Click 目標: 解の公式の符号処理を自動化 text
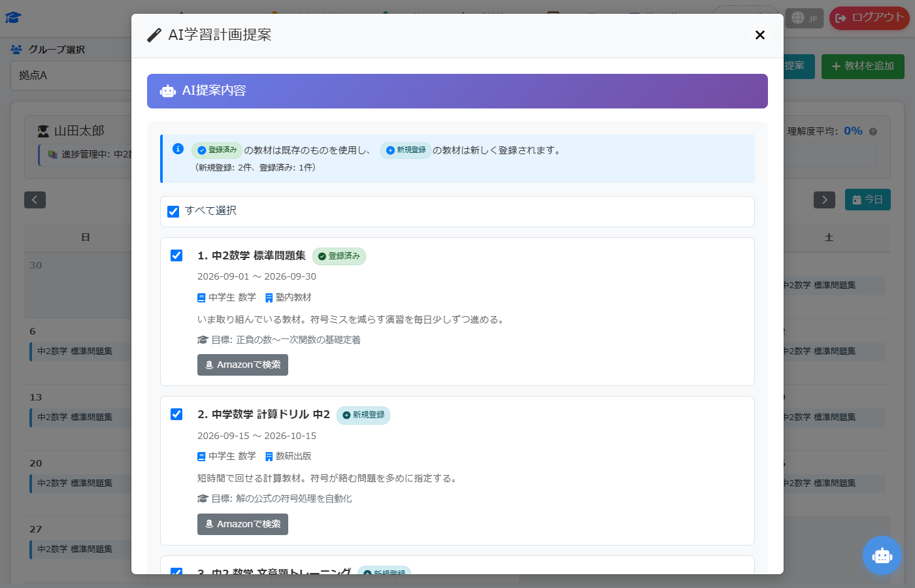Screen dimensions: 915x588 tap(274, 499)
